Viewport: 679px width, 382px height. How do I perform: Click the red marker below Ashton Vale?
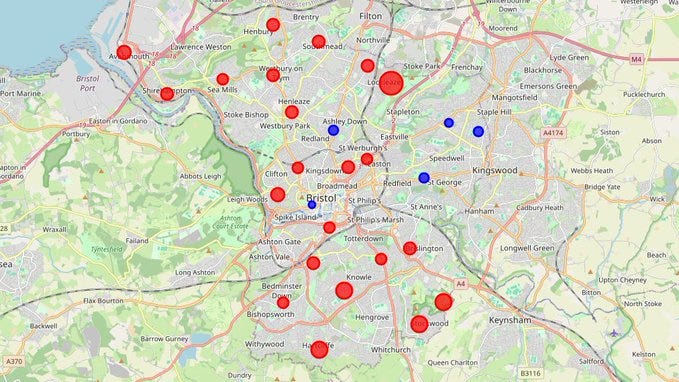(x=313, y=263)
